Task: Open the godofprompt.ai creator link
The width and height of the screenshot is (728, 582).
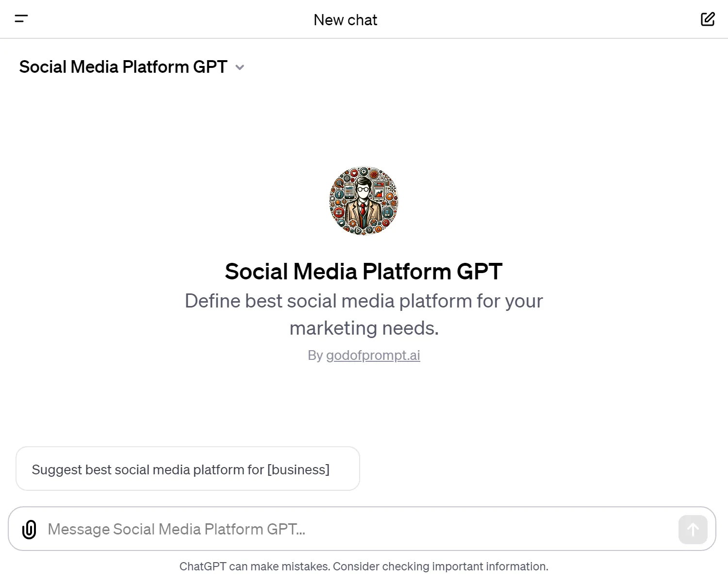Action: (373, 355)
